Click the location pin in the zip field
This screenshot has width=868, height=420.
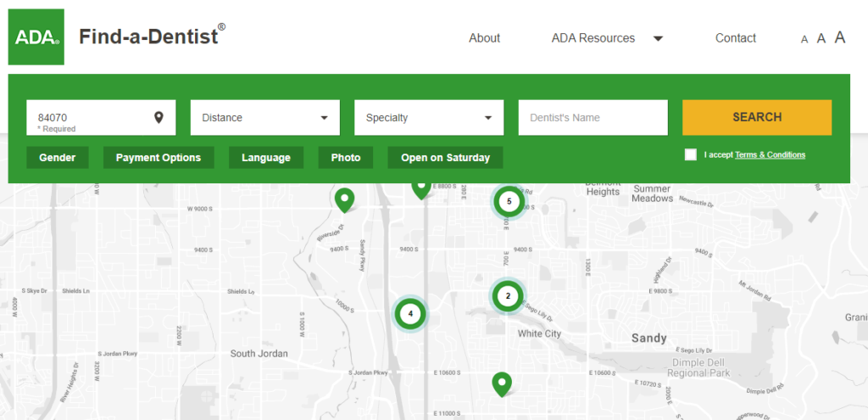(159, 117)
